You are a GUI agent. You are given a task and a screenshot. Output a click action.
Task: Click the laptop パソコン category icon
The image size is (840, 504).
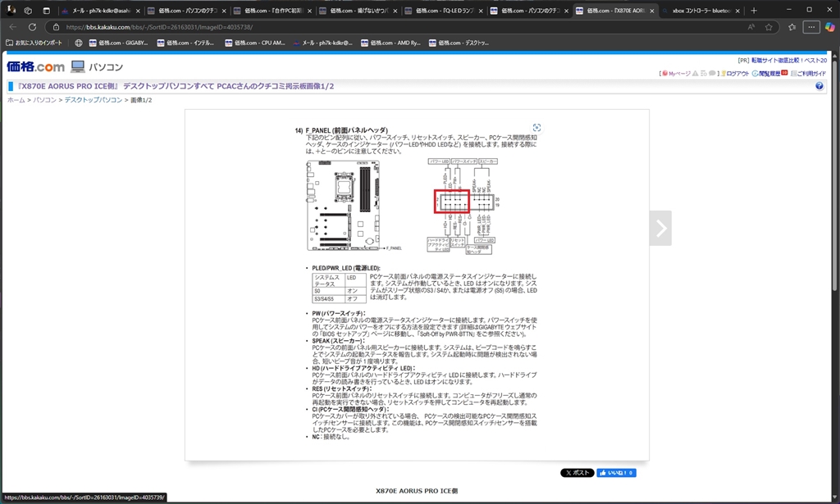pyautogui.click(x=78, y=67)
